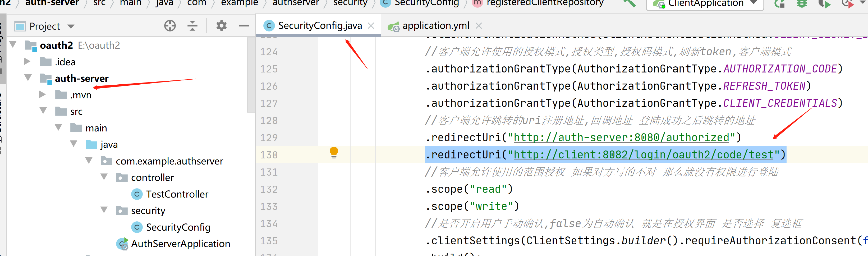
Task: Select the oauth2 project root
Action: coord(56,45)
